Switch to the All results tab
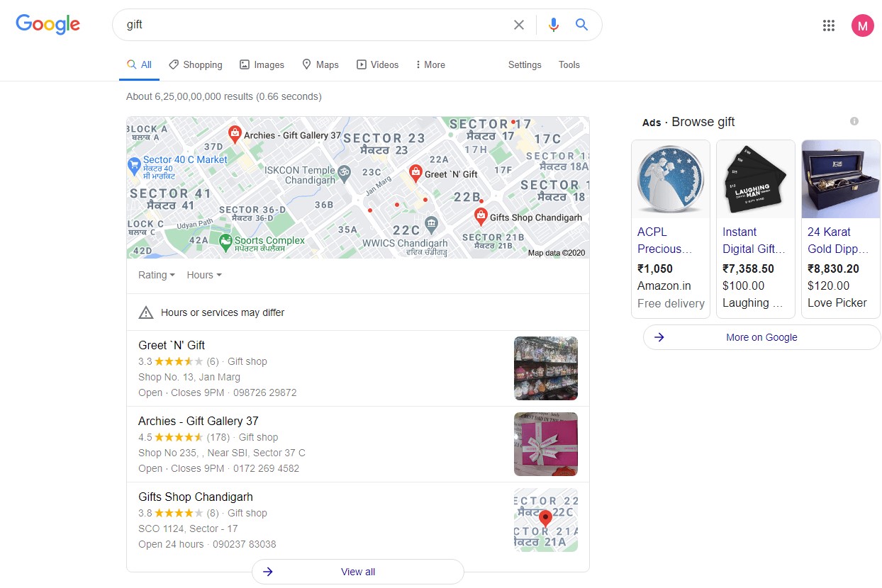The height and width of the screenshot is (588, 882). [139, 64]
